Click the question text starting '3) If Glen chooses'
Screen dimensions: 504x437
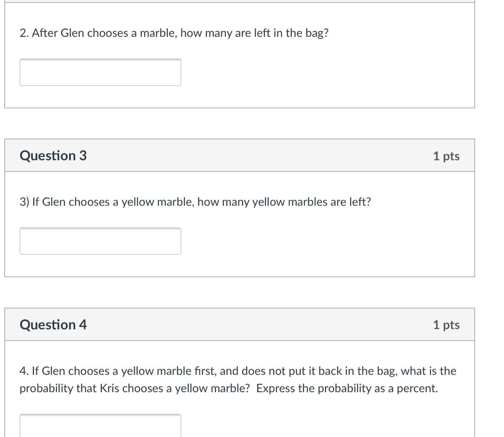[195, 202]
